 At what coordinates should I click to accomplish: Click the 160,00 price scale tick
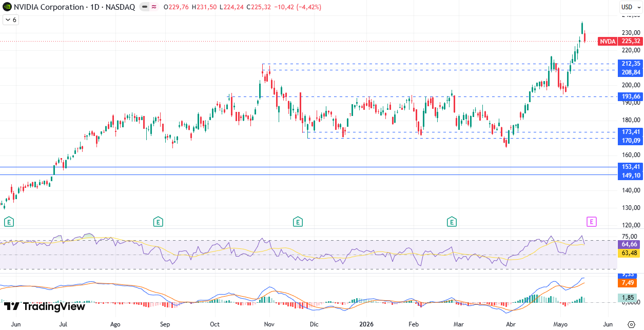pyautogui.click(x=630, y=155)
